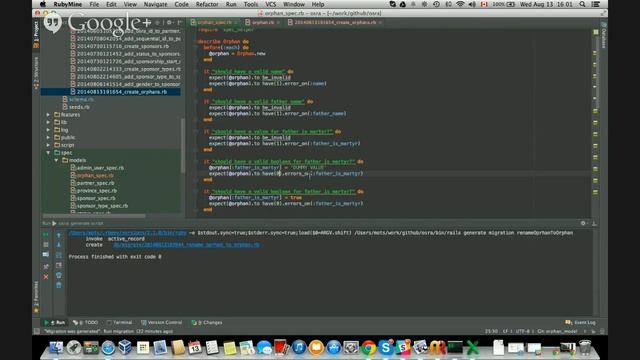Click the down arrow icon in Run console

pos(59,244)
